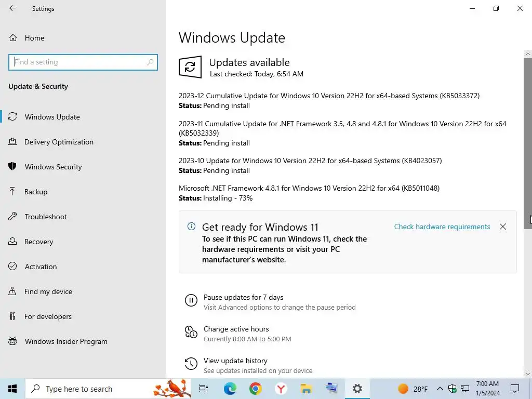Click the clock icon for active hours
This screenshot has height=399, width=532.
[191, 332]
